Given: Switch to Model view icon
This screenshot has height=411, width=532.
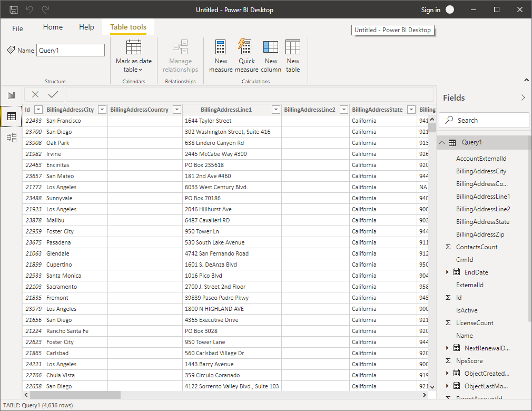Looking at the screenshot, I should pos(12,138).
